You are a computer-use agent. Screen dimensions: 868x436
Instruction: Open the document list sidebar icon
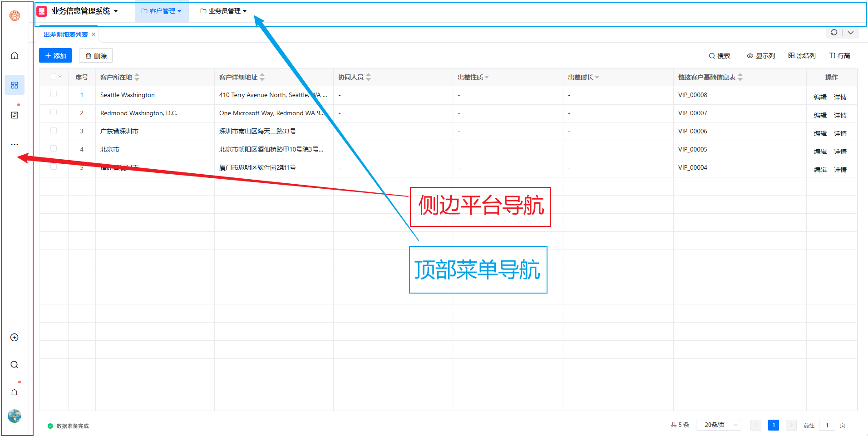[15, 115]
